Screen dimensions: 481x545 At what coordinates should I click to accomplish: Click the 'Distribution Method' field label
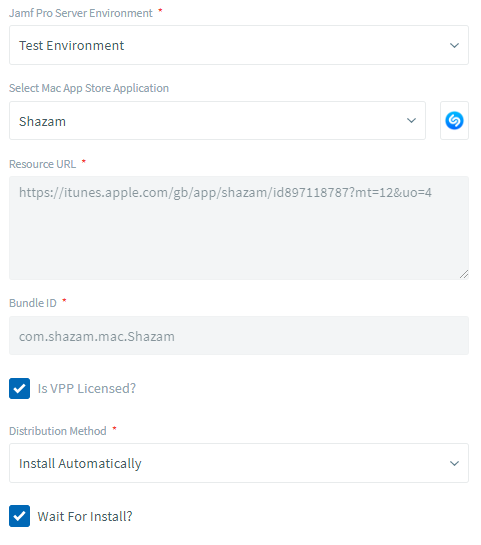(58, 431)
